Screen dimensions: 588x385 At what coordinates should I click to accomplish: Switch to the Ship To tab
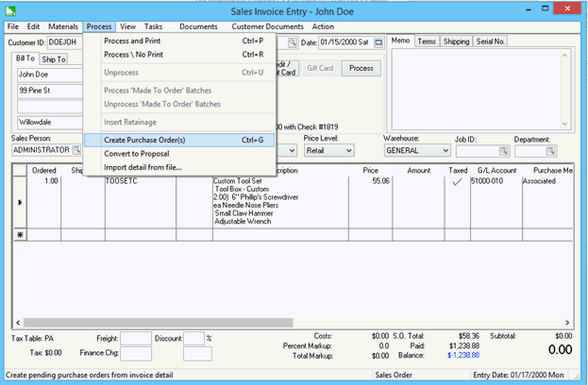click(54, 59)
